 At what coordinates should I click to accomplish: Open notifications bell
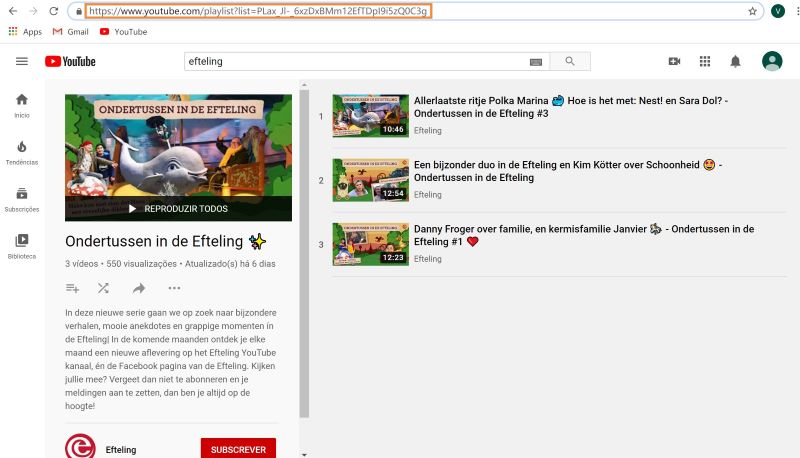coord(735,62)
